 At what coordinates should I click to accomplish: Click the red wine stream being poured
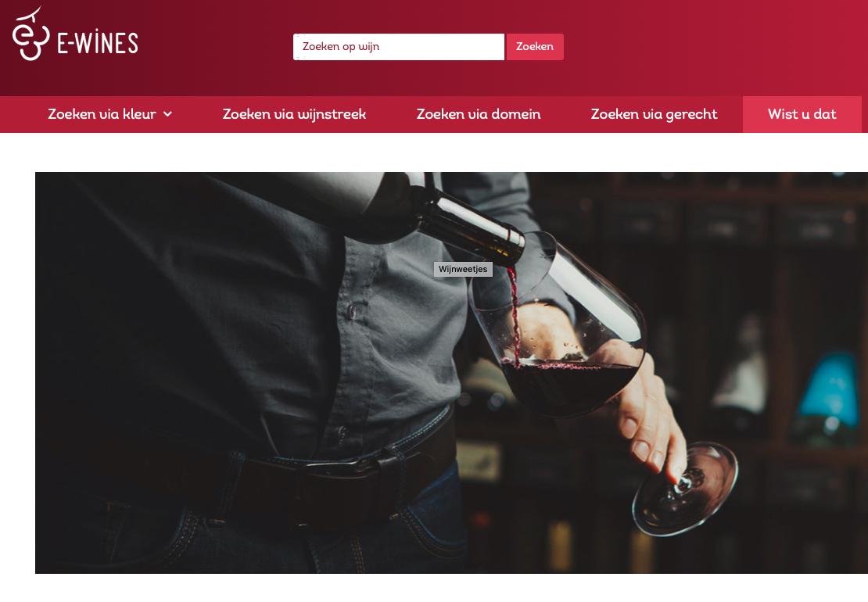tap(515, 315)
